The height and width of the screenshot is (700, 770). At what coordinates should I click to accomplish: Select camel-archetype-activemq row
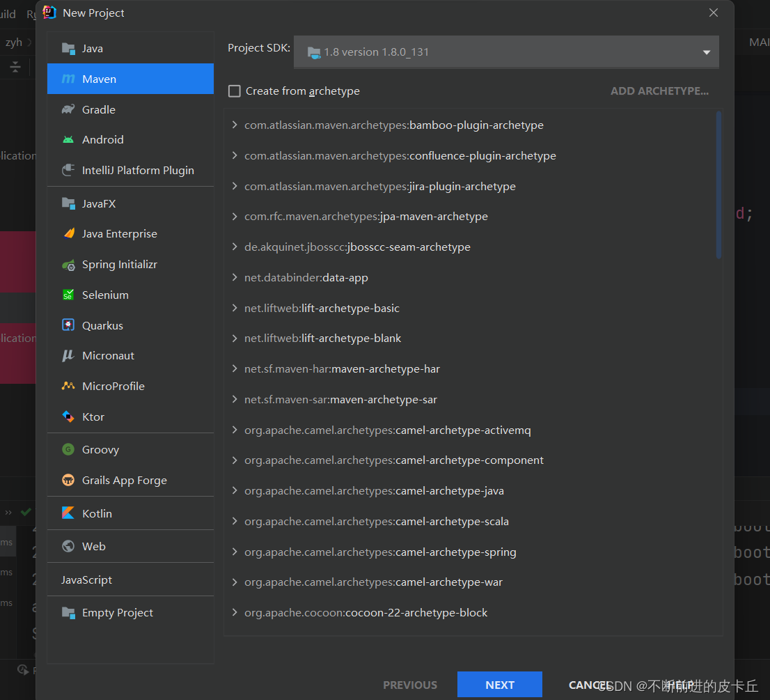(x=472, y=430)
